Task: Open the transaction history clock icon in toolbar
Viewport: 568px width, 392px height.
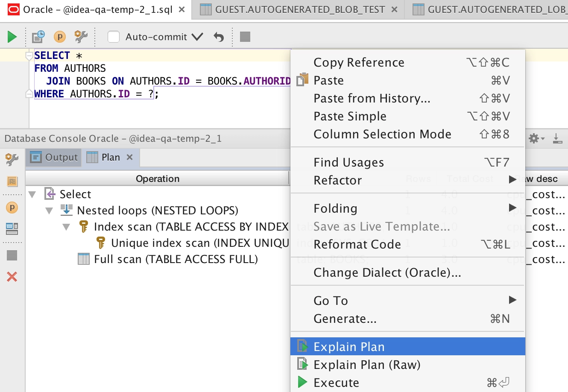Action: tap(38, 37)
